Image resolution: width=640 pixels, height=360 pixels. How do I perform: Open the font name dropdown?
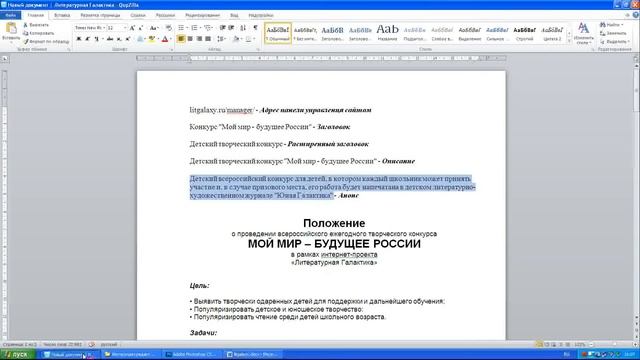(x=104, y=28)
